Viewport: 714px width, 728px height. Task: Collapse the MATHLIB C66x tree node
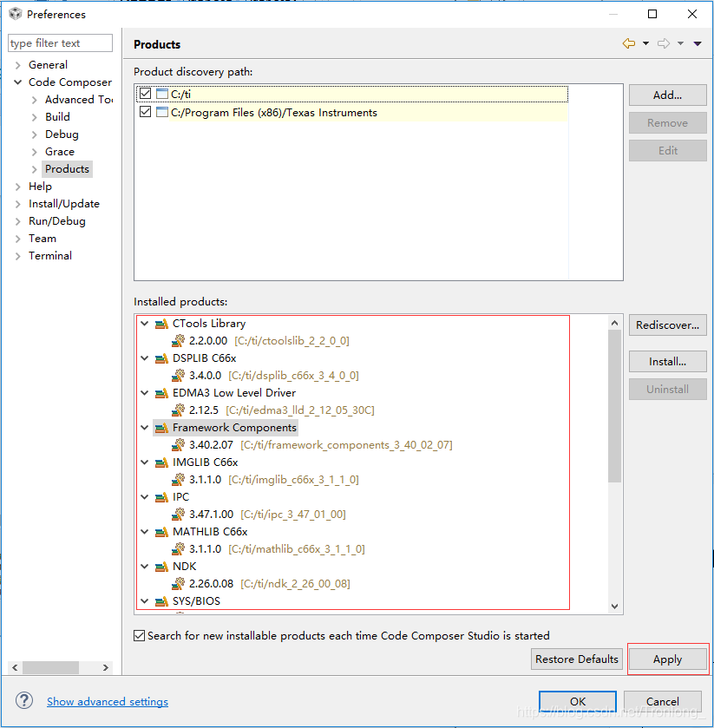pyautogui.click(x=144, y=532)
